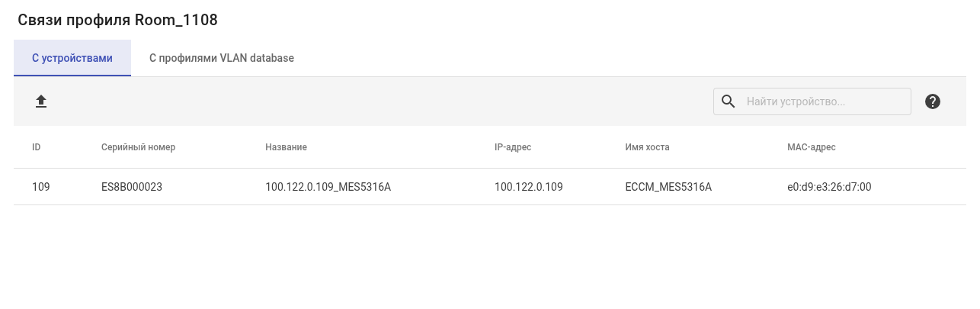Select device ID 109 cell

coord(41,187)
